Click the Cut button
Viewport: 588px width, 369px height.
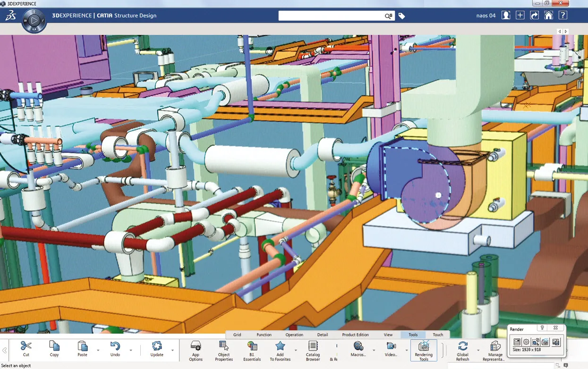[x=26, y=349]
